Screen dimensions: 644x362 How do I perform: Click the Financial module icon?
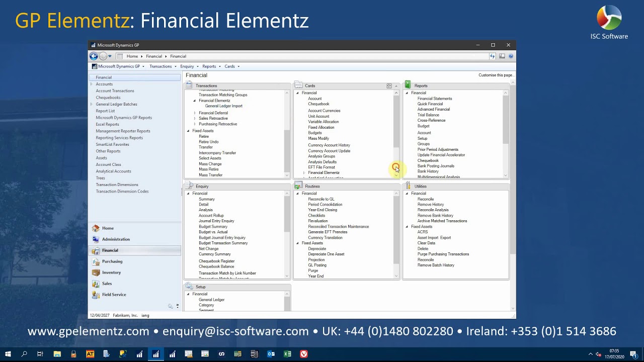click(x=96, y=250)
